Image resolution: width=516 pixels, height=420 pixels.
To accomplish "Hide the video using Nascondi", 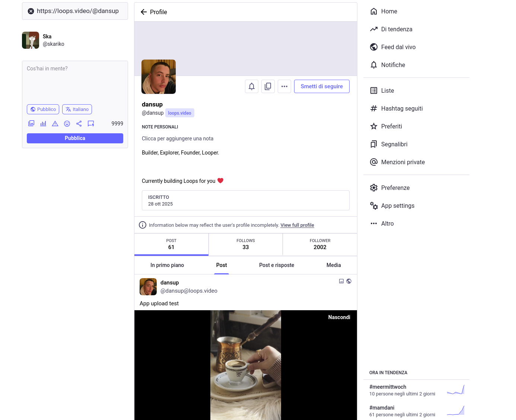I will coord(339,317).
